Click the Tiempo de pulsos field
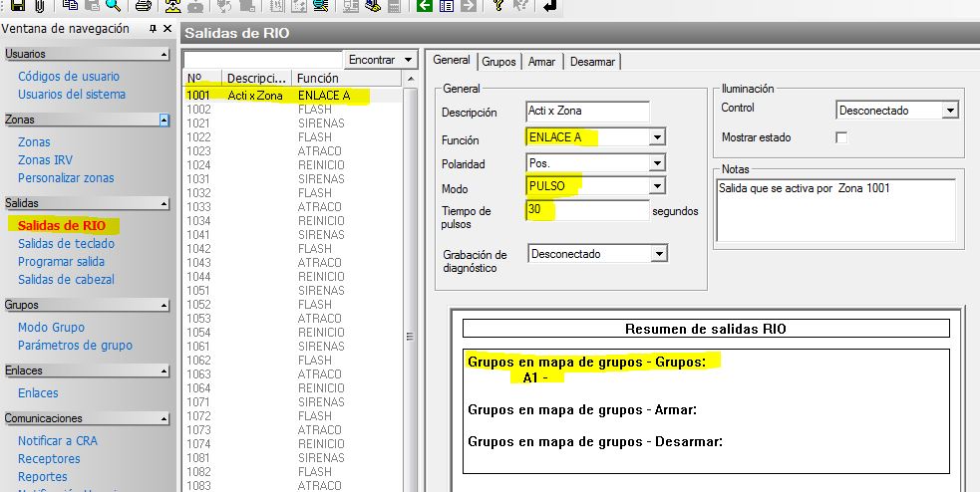980x492 pixels. click(x=587, y=210)
